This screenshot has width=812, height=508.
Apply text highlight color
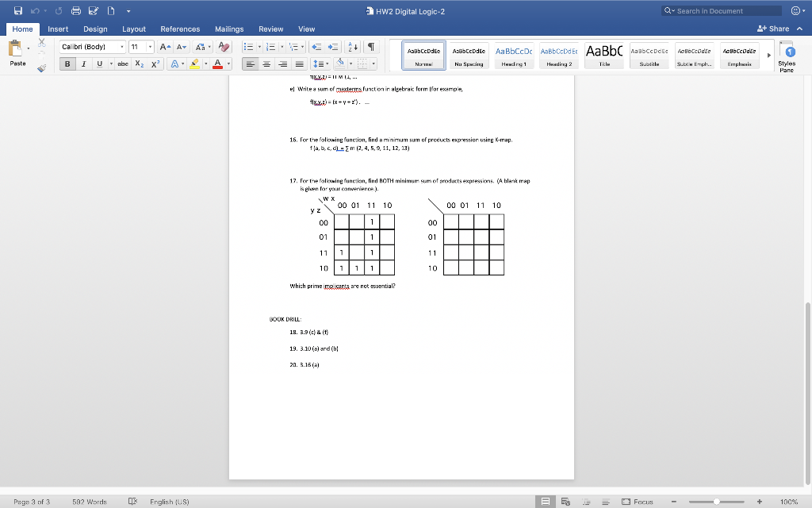(x=193, y=64)
